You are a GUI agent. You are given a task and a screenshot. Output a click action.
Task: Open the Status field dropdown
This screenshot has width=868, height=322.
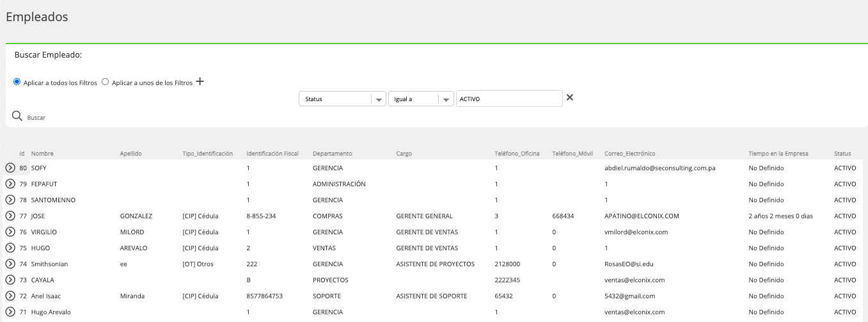[342, 99]
